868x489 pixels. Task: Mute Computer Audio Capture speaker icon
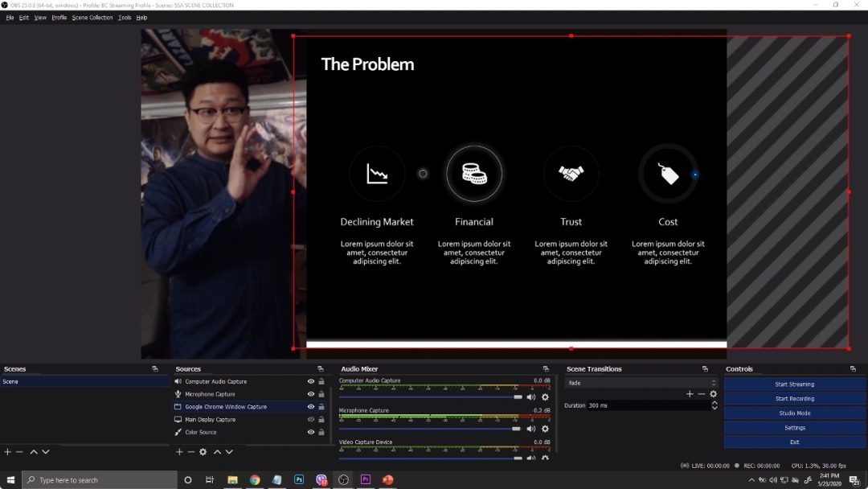pyautogui.click(x=530, y=397)
